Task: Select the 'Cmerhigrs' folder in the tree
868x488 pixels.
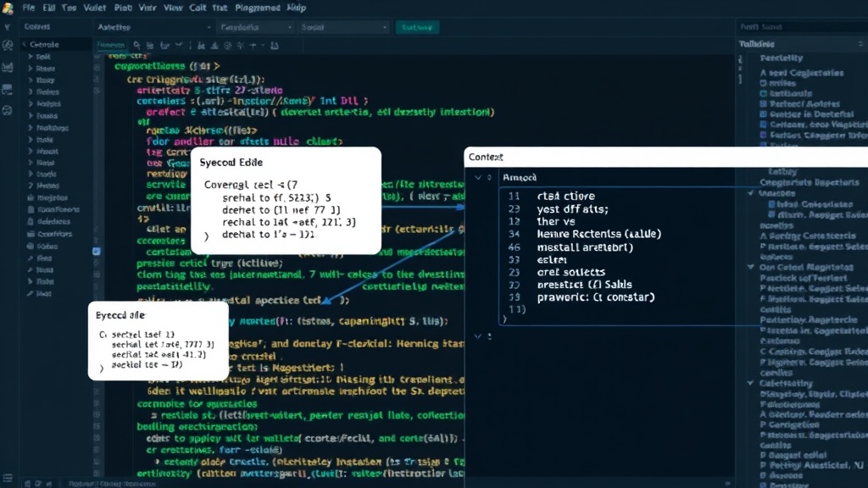Action: pyautogui.click(x=49, y=234)
